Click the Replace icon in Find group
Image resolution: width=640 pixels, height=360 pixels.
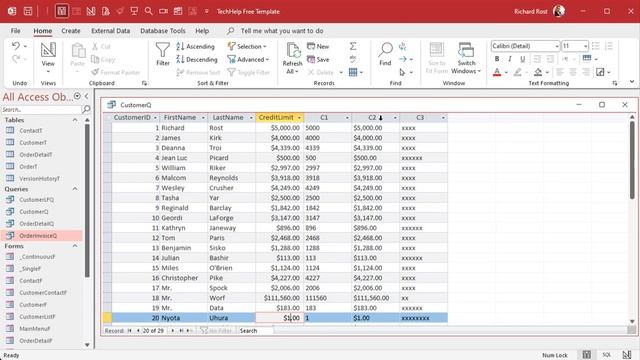click(402, 46)
